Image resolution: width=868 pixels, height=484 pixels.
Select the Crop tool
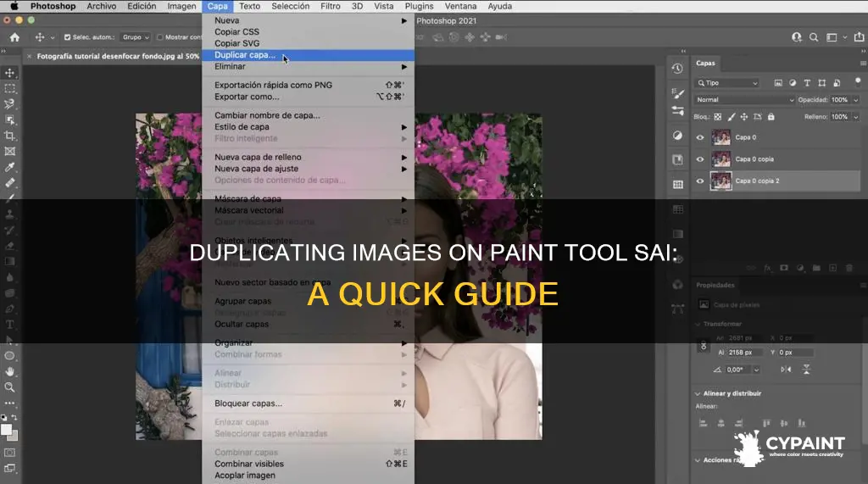click(10, 136)
